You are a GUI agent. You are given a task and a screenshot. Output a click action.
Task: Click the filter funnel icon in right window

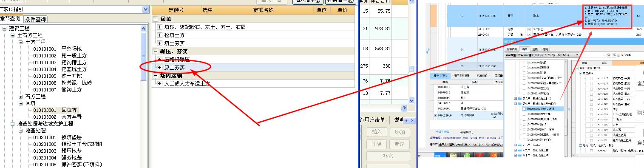614,55
